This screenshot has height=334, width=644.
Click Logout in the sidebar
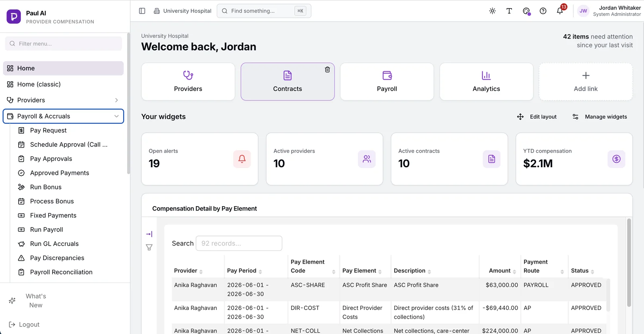tap(24, 325)
